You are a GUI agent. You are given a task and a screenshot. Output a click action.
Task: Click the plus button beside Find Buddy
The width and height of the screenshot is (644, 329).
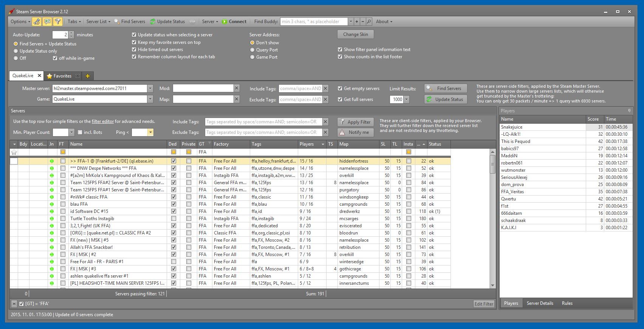pyautogui.click(x=357, y=22)
